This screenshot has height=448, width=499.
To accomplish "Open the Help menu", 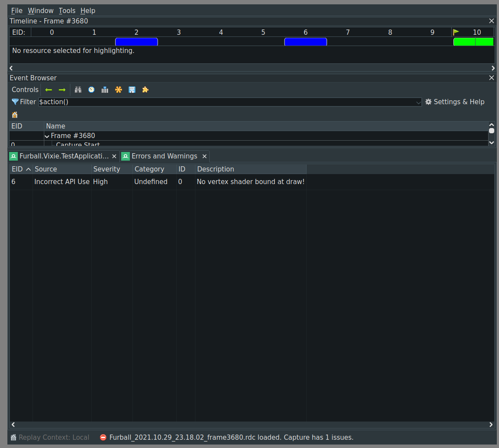I will (x=88, y=11).
